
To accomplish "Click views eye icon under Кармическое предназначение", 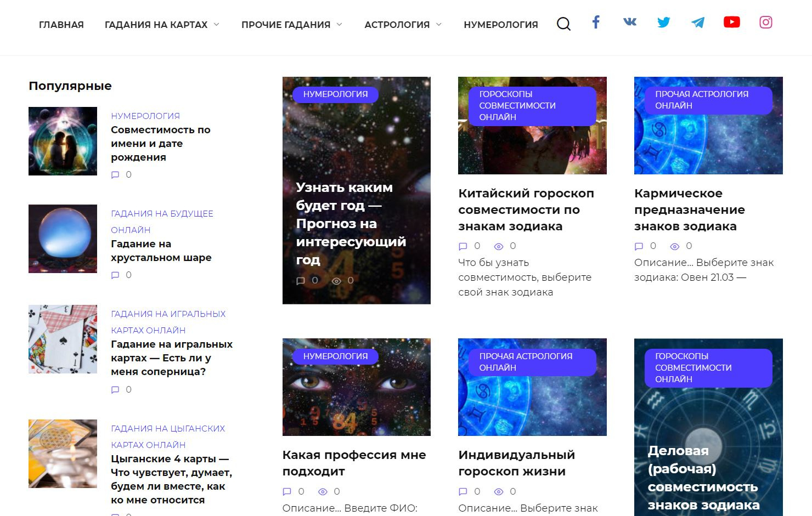I will (x=675, y=246).
